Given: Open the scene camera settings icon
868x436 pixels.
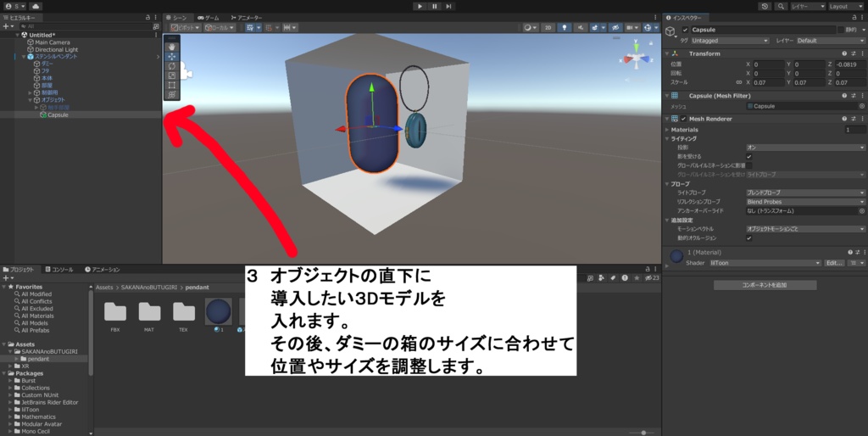Looking at the screenshot, I should [632, 27].
